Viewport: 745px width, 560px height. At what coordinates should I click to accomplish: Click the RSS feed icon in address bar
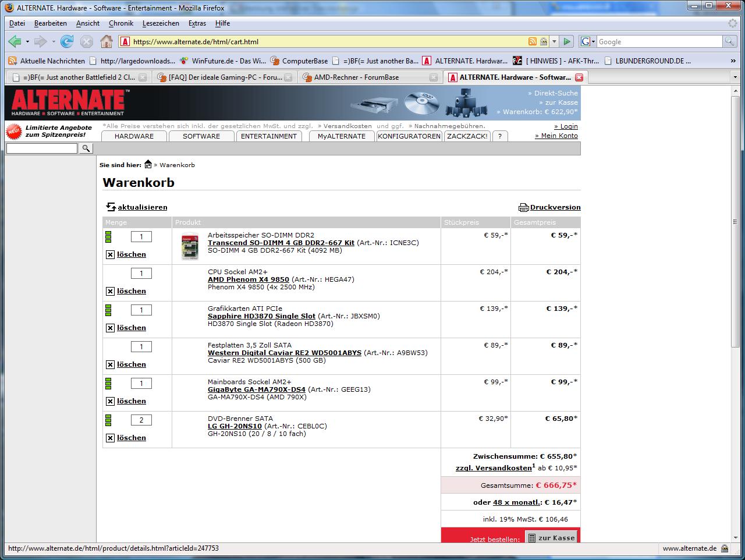(532, 41)
